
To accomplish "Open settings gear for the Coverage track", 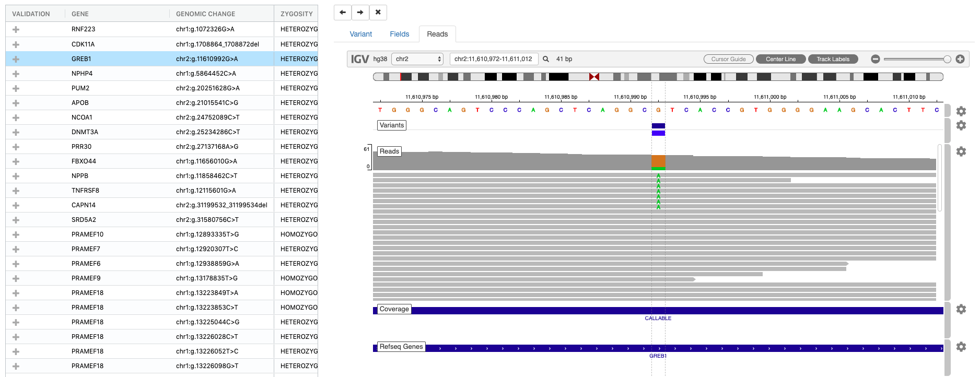I will [x=961, y=309].
